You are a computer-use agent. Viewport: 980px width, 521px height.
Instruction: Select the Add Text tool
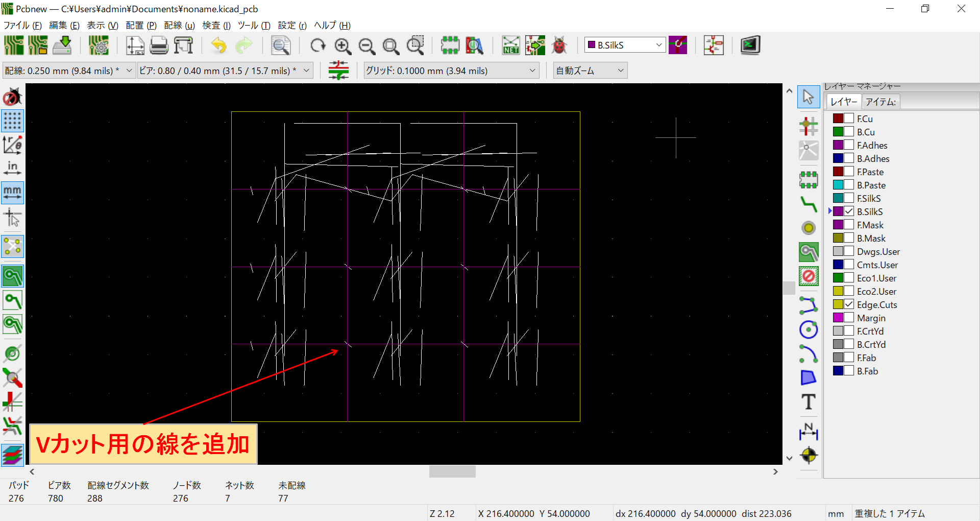[x=808, y=402]
